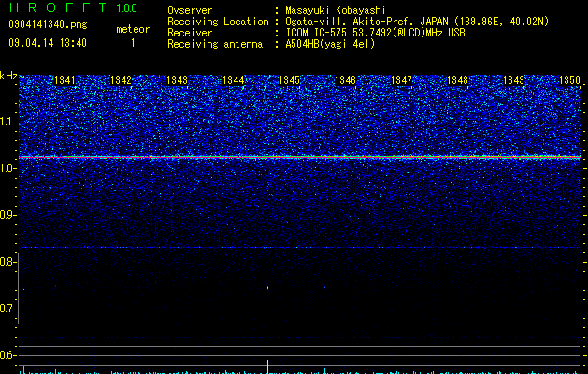Click the 0.7 frequency axis label
Viewport: 588px width, 374px height.
coord(7,309)
